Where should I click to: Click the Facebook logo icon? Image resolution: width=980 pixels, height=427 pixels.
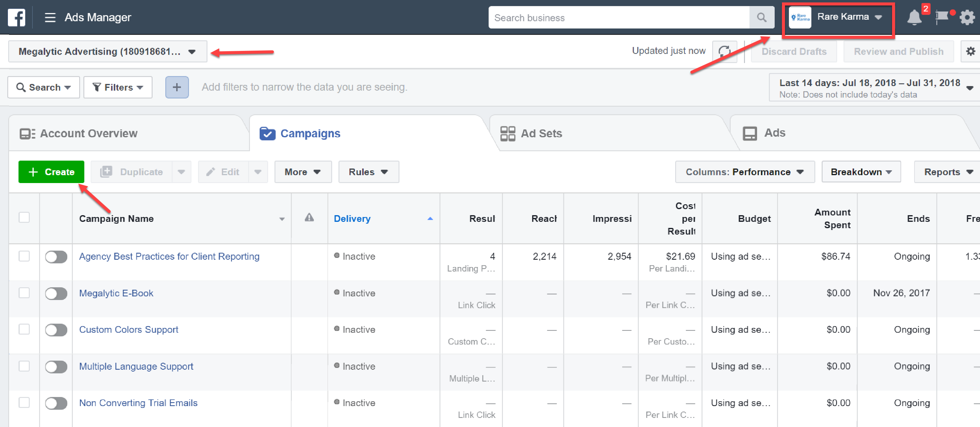(x=17, y=18)
